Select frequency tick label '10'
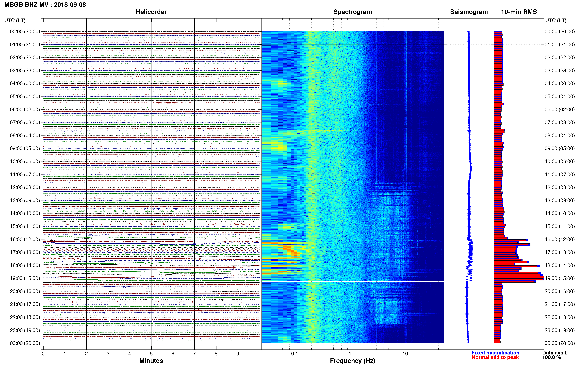 click(405, 354)
